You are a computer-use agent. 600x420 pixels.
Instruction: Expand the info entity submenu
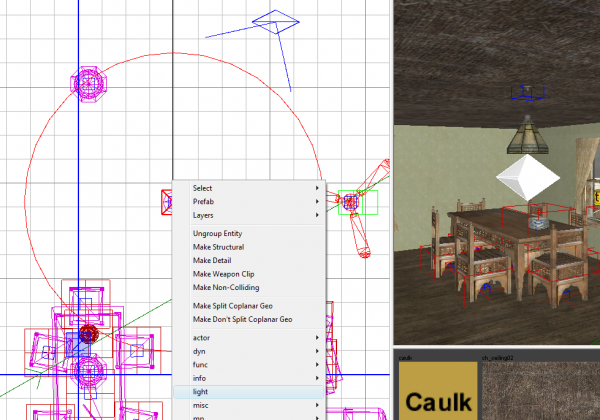coord(249,378)
